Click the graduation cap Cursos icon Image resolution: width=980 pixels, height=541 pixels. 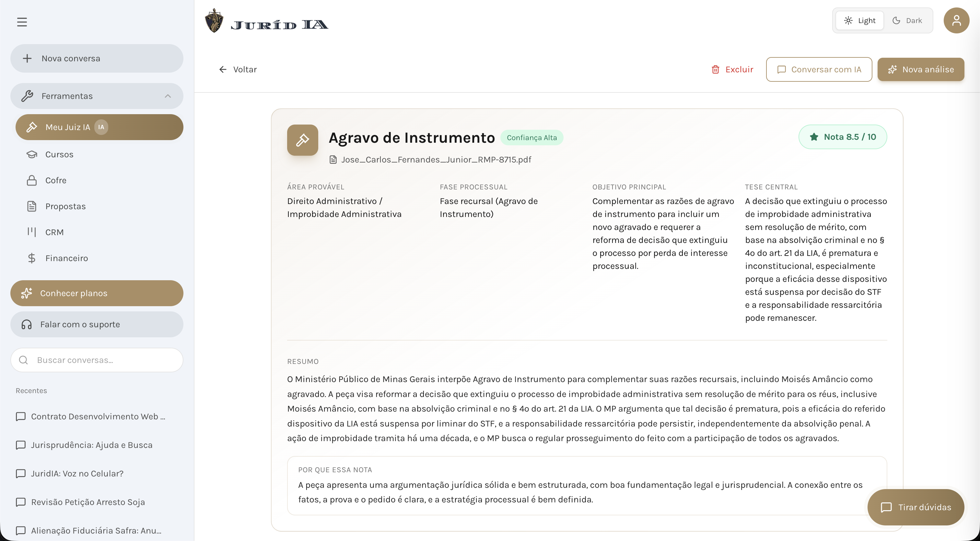pyautogui.click(x=31, y=155)
